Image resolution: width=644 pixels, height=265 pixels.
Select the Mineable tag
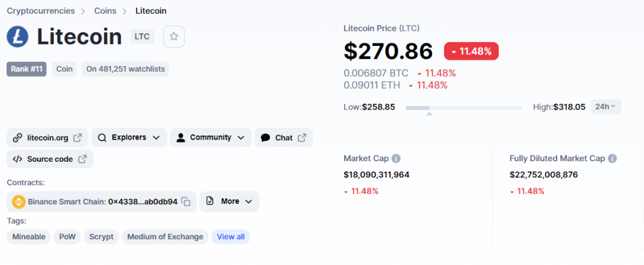tap(29, 237)
